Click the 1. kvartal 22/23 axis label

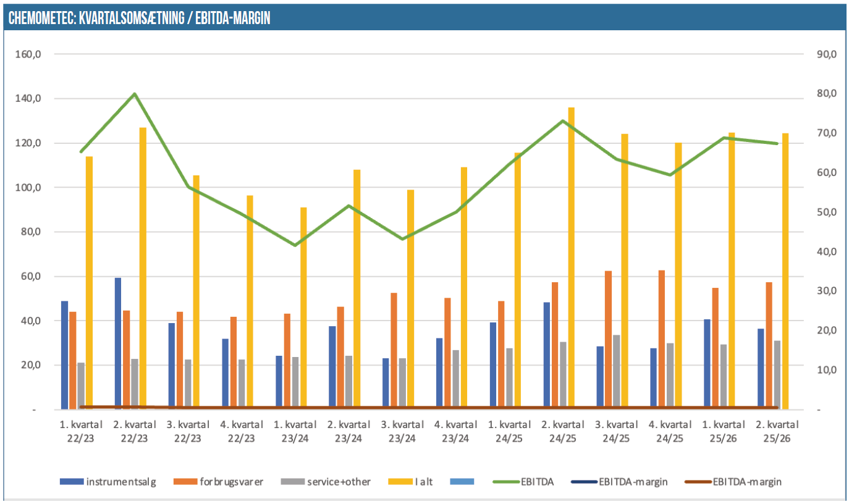(80, 431)
